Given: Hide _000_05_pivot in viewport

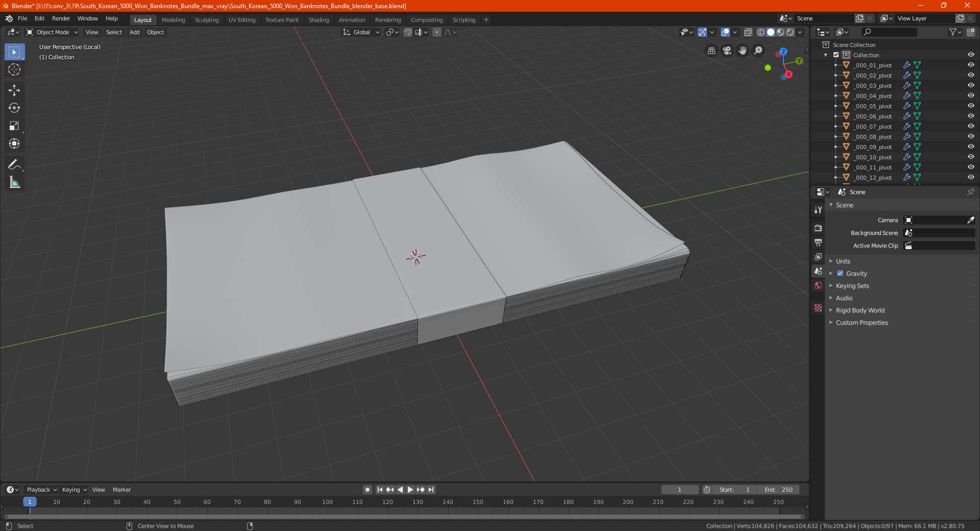Looking at the screenshot, I should click(971, 106).
